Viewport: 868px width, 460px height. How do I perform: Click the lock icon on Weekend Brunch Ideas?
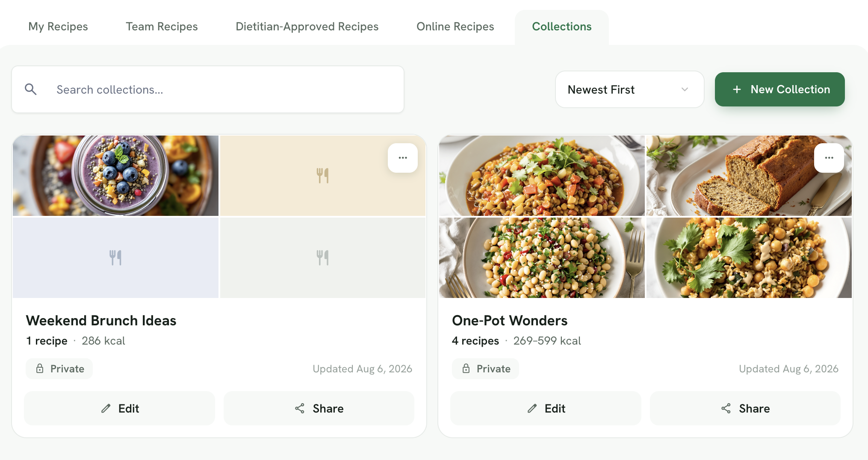click(x=40, y=369)
